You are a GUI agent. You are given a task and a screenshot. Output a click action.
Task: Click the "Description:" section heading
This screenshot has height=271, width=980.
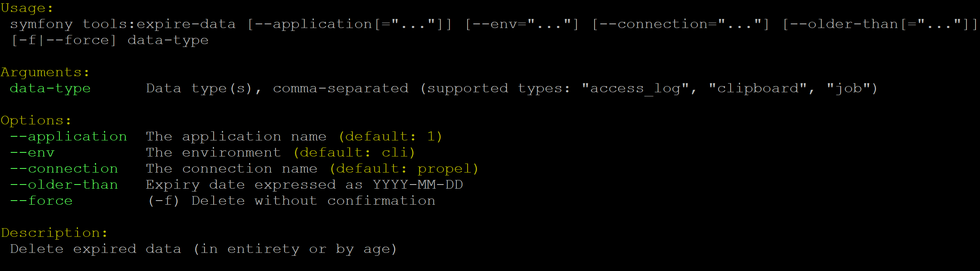coord(54,233)
